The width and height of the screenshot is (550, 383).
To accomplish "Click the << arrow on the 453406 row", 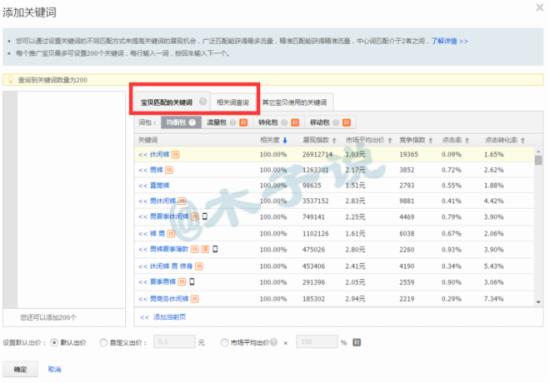I will click(x=143, y=266).
